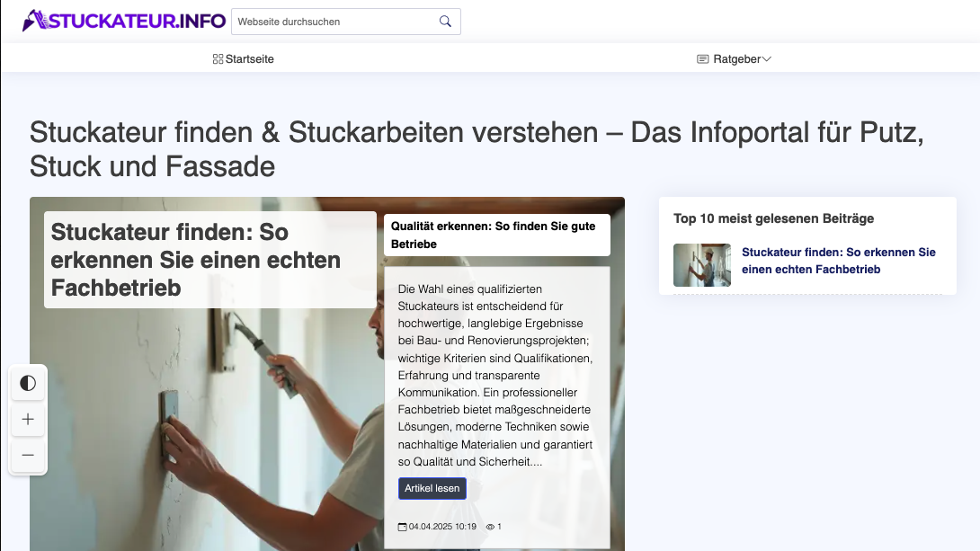Click inside the Webseite durchsuchen search field

pyautogui.click(x=333, y=21)
